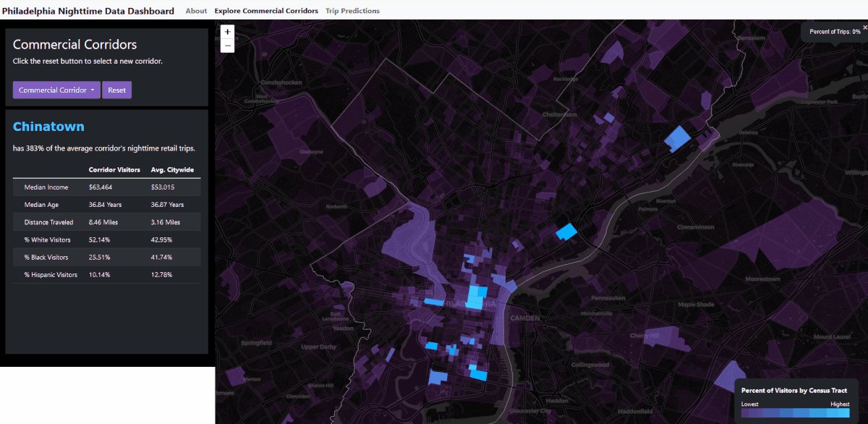Click the Percent of Visitors by Census Tract legend title
The height and width of the screenshot is (424, 868).
(794, 391)
